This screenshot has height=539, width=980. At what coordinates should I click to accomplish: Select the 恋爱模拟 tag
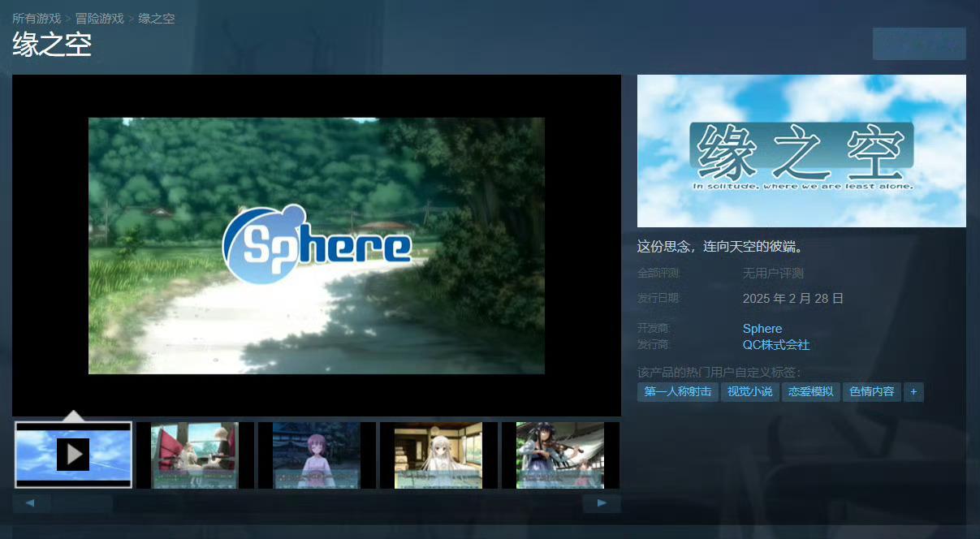pos(811,392)
